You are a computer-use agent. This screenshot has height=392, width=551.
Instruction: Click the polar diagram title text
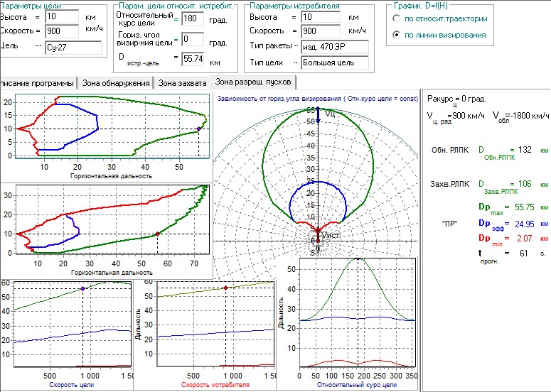pyautogui.click(x=318, y=99)
